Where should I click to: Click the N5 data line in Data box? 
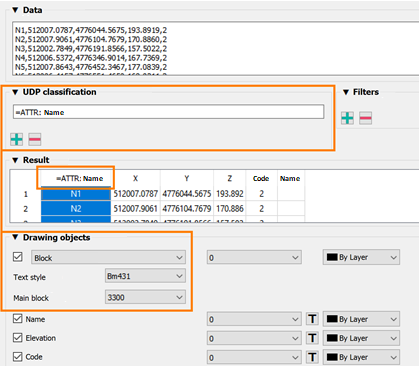[91, 67]
